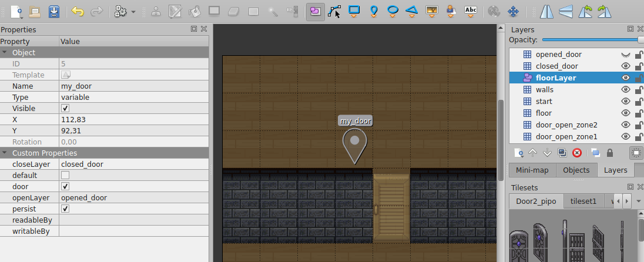Image resolution: width=644 pixels, height=262 pixels.
Task: Uncheck the Visible property checkbox
Action: coord(65,109)
